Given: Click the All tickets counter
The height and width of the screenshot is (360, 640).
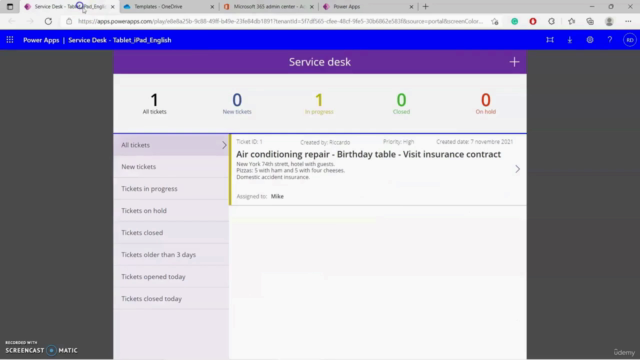Looking at the screenshot, I should pos(154,103).
